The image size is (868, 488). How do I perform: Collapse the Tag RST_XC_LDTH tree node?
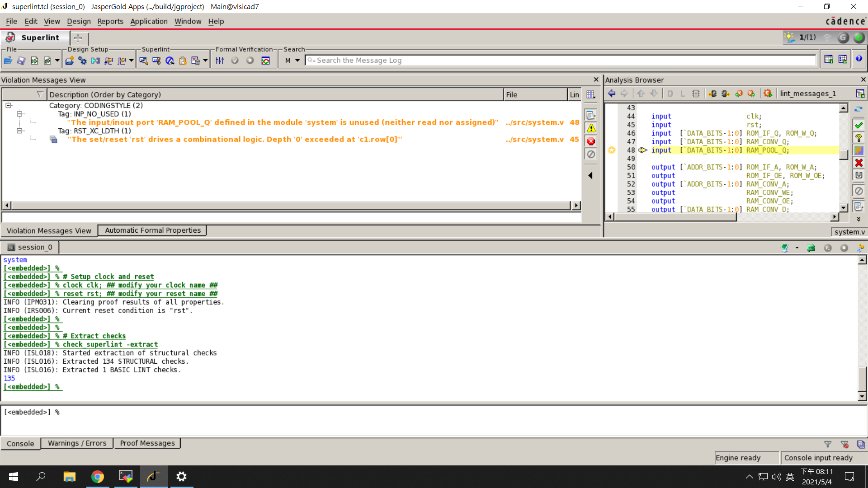19,131
